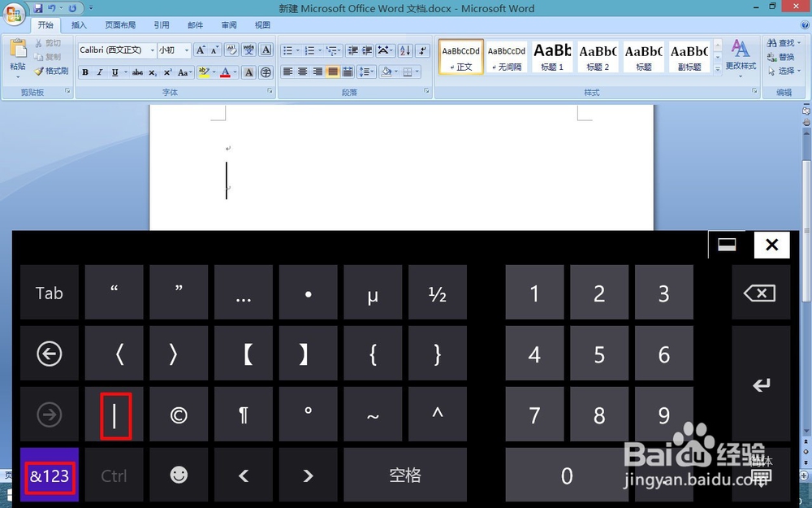Click 替换 (Replace) in editing group

tap(781, 57)
